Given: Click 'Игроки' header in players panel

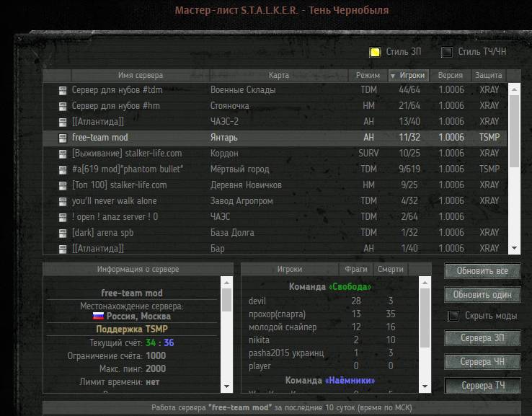Looking at the screenshot, I should click(290, 269).
